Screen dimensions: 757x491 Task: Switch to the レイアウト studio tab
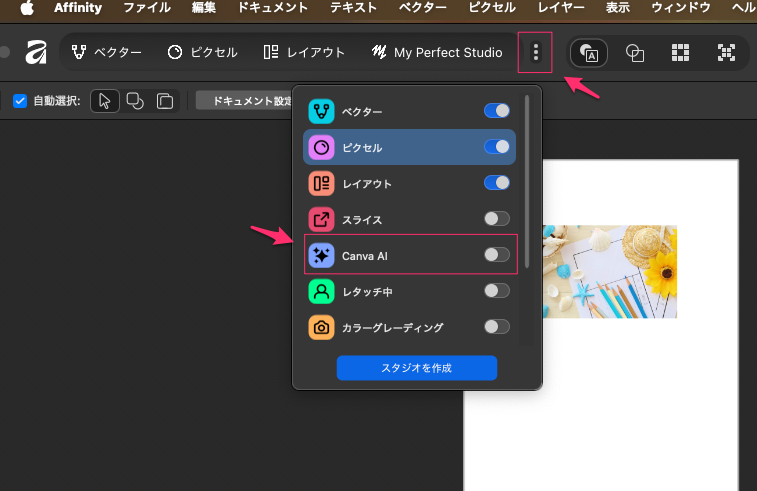tap(304, 52)
